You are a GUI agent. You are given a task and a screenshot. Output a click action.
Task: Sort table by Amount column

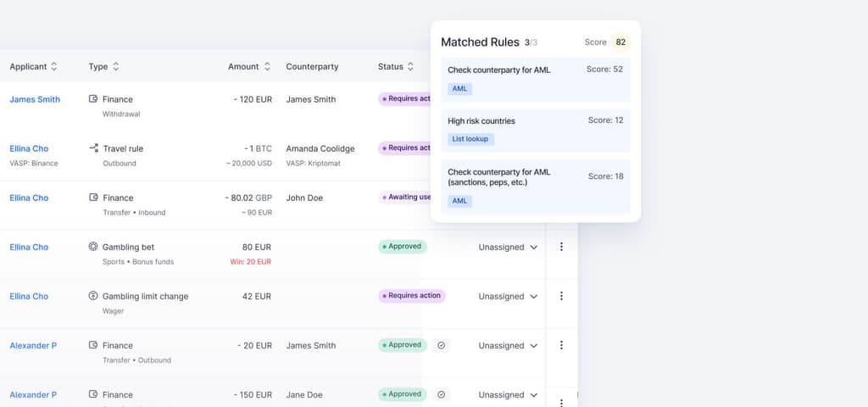click(x=267, y=66)
